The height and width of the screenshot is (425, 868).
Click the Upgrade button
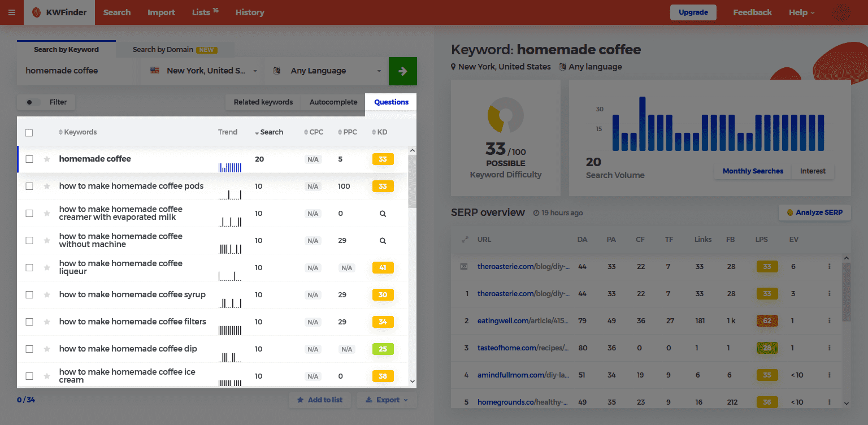(x=693, y=12)
